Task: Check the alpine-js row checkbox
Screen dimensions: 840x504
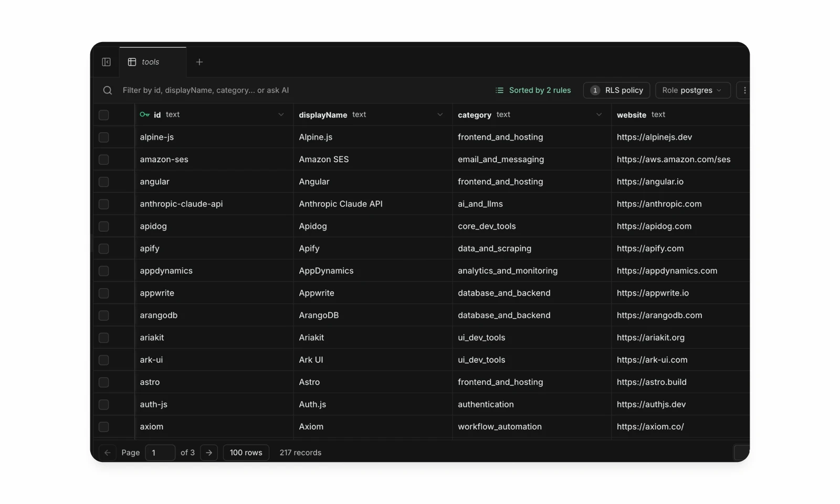Action: coord(104,137)
